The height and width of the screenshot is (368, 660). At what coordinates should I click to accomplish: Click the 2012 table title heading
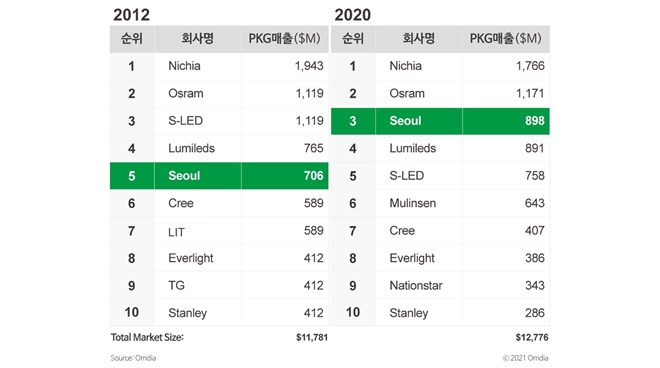coord(131,15)
